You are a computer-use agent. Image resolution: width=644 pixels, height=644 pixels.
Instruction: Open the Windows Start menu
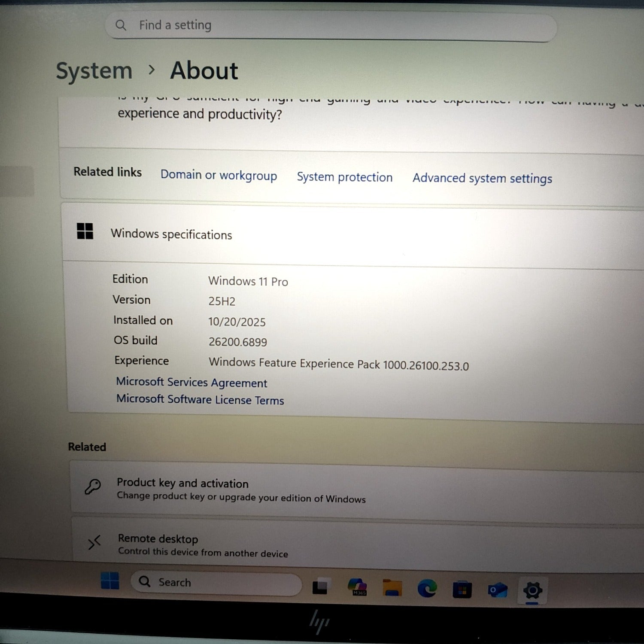pyautogui.click(x=110, y=581)
